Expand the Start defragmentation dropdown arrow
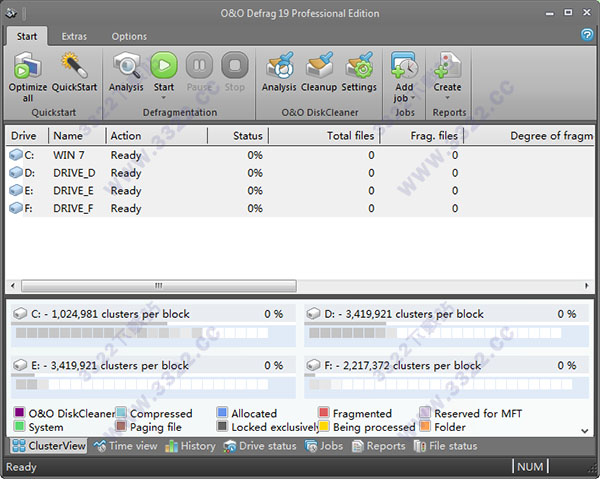The width and height of the screenshot is (600, 479). coord(164,98)
